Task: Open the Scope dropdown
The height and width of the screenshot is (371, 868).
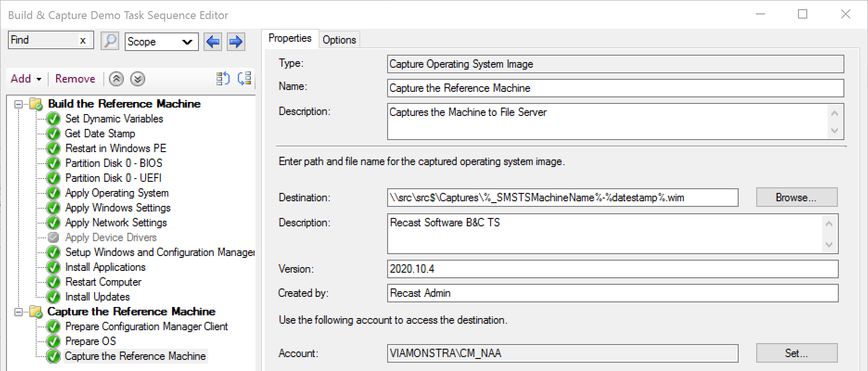Action: pos(161,42)
